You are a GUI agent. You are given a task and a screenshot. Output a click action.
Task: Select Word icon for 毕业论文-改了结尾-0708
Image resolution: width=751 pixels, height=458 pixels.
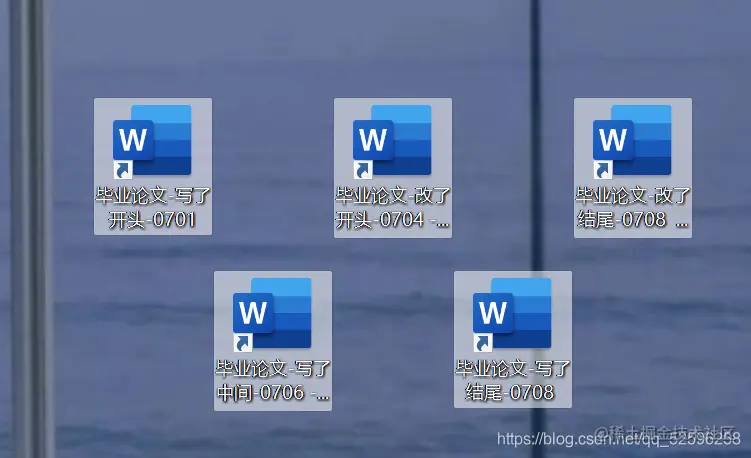(632, 141)
